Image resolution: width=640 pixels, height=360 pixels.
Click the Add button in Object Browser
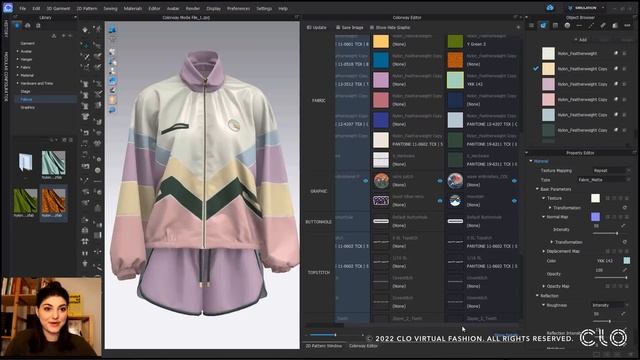580,40
